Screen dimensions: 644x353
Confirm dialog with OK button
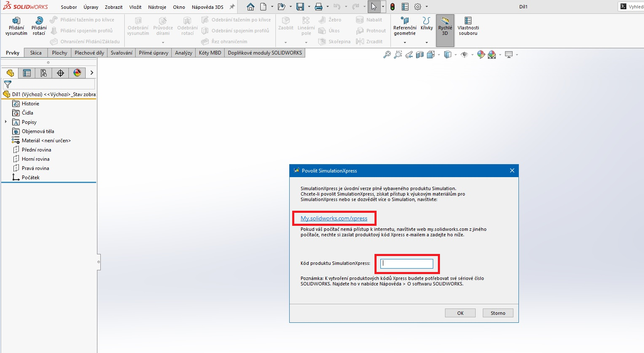coord(460,313)
